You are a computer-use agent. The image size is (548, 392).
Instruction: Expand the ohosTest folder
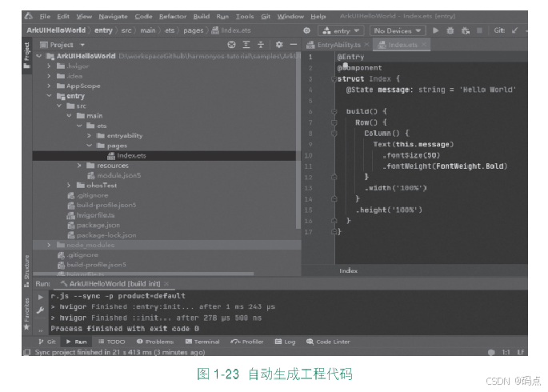(69, 185)
